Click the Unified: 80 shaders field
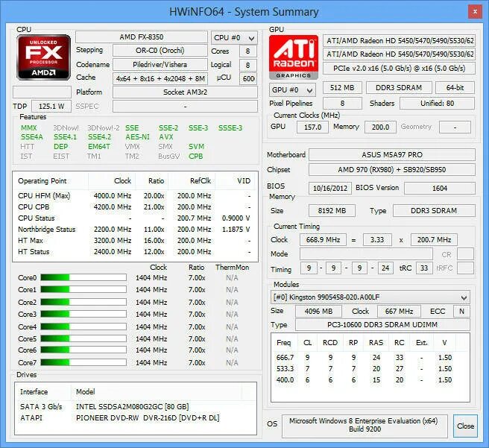Viewport: 489px width, 448px height. [x=438, y=104]
